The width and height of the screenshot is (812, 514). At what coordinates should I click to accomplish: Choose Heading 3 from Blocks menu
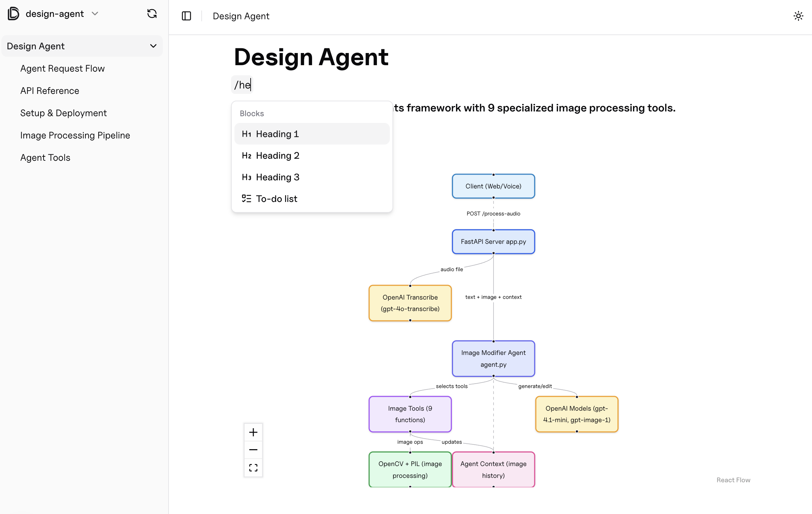tap(312, 177)
